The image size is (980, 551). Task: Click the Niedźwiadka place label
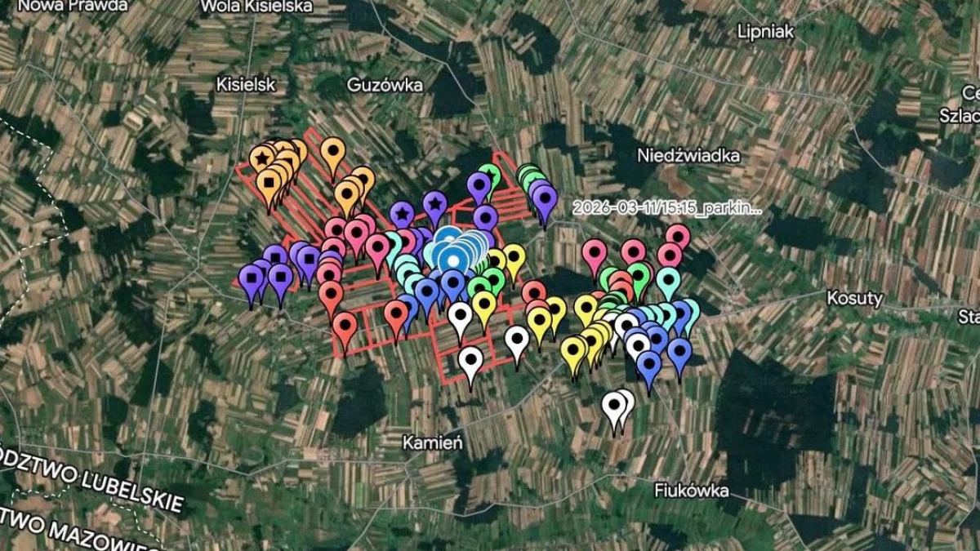688,155
